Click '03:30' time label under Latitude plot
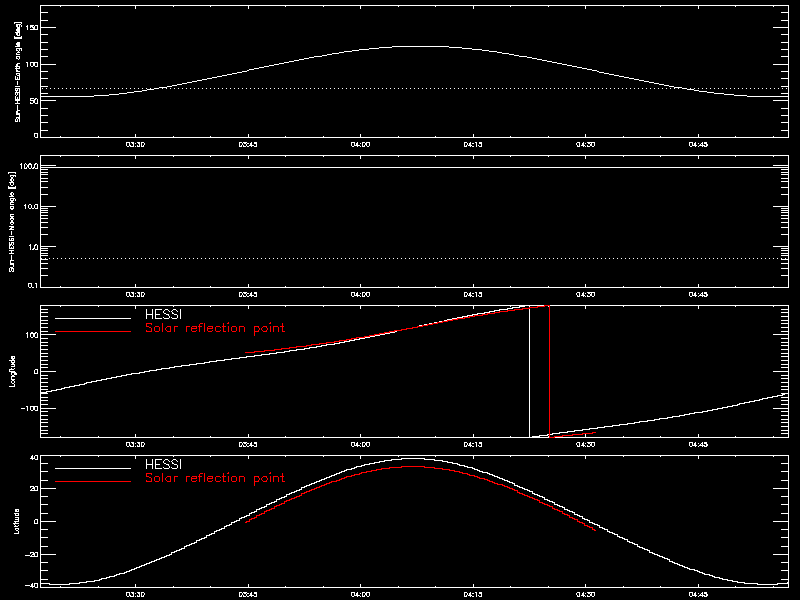 coord(135,595)
